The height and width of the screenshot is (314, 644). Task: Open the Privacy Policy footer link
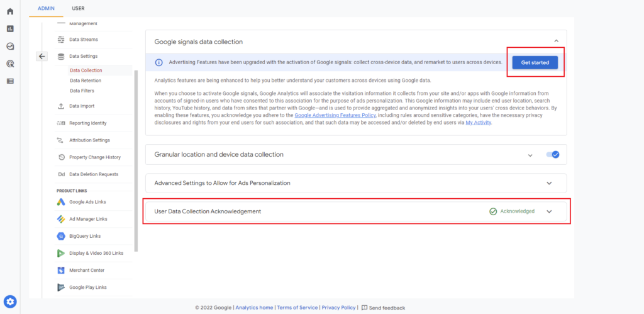pos(339,308)
